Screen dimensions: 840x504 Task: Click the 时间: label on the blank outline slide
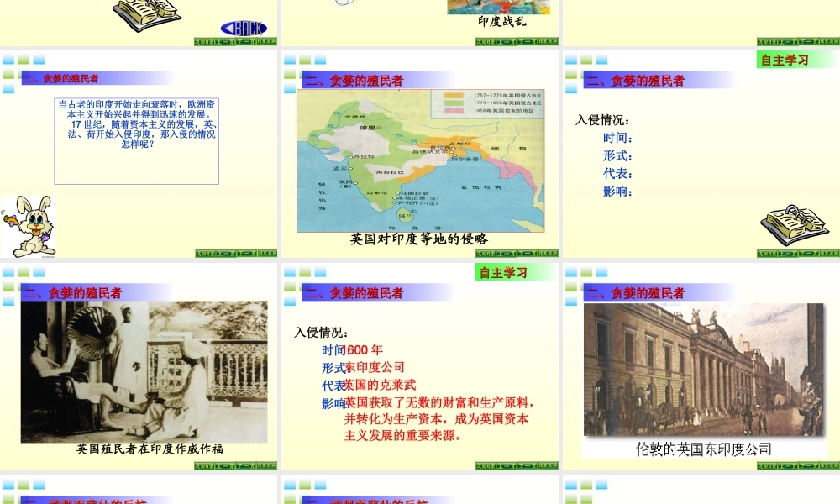point(617,138)
